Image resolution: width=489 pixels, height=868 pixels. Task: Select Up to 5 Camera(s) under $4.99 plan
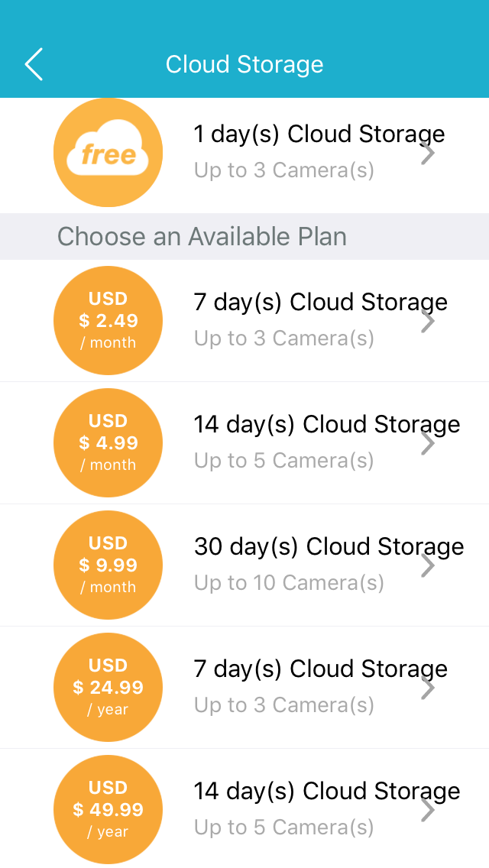point(283,461)
